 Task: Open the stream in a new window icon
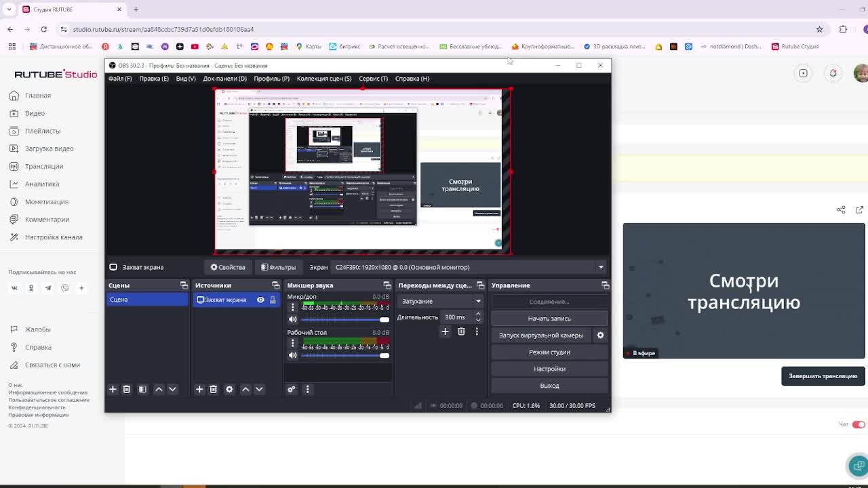tap(859, 209)
